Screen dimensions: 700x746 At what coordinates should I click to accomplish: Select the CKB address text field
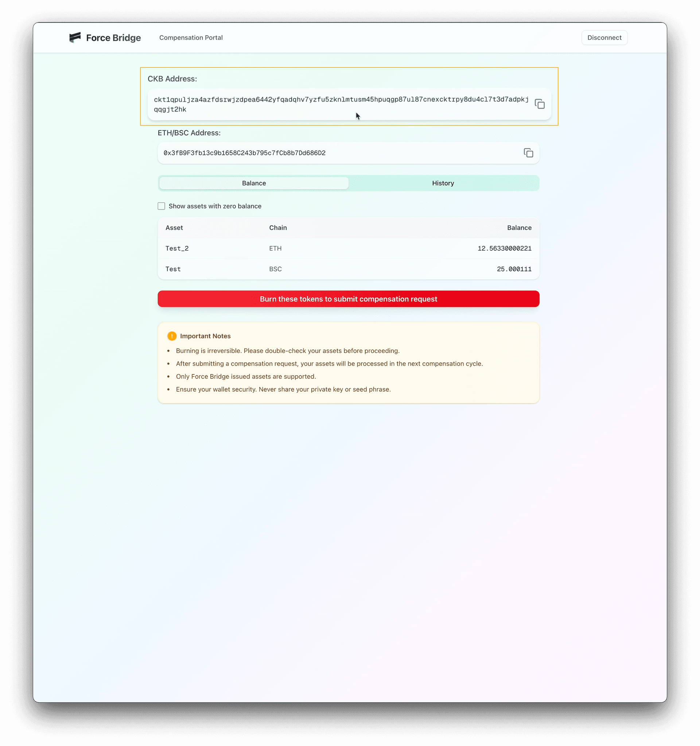pos(349,104)
